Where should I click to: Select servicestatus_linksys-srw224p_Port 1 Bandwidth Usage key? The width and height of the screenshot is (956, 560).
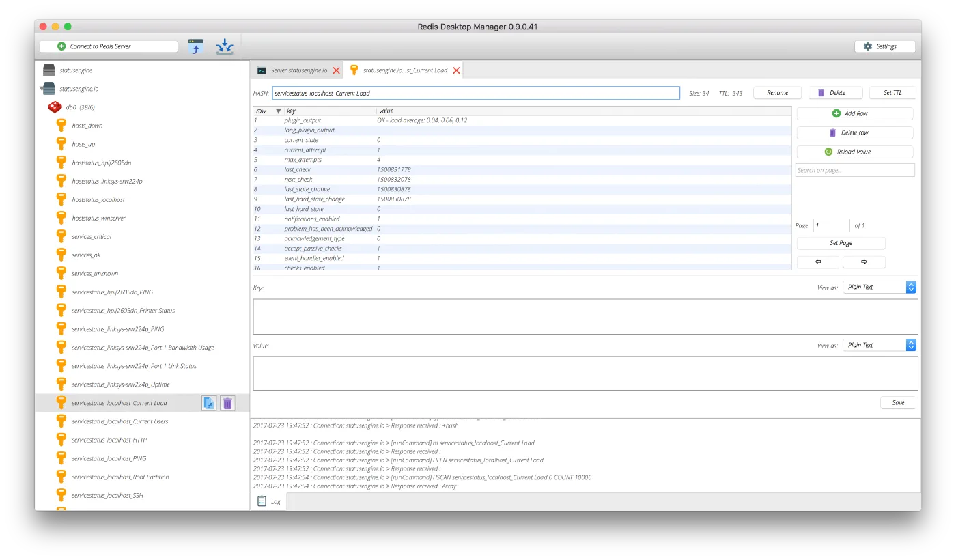point(143,348)
